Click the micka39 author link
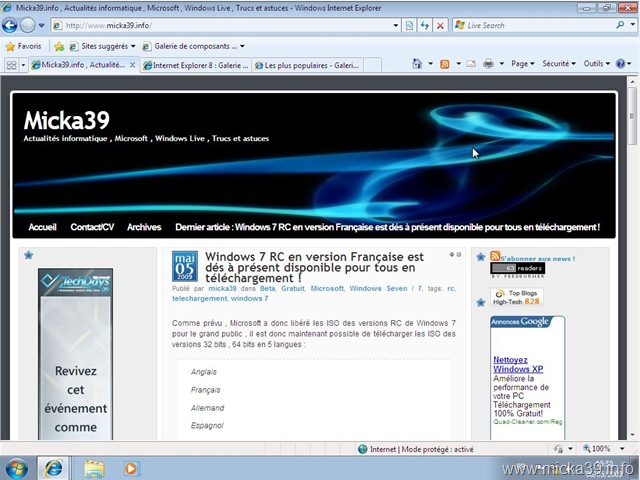Viewport: 640px width, 480px height. (222, 288)
